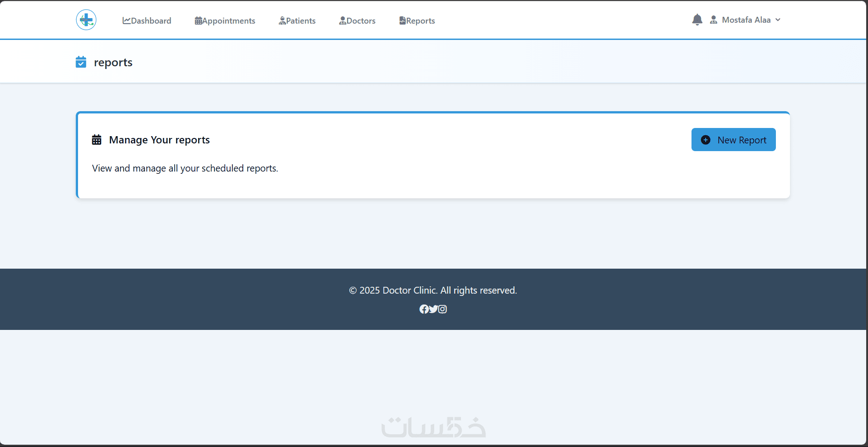Click the calendar icon beside Manage Your reports

[x=97, y=140]
